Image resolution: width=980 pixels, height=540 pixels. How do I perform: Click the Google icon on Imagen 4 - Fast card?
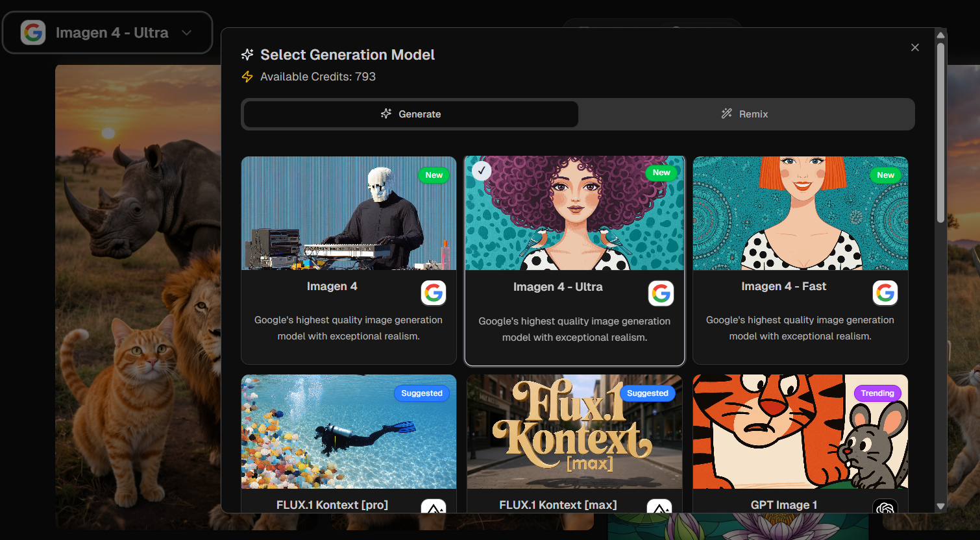(x=885, y=293)
